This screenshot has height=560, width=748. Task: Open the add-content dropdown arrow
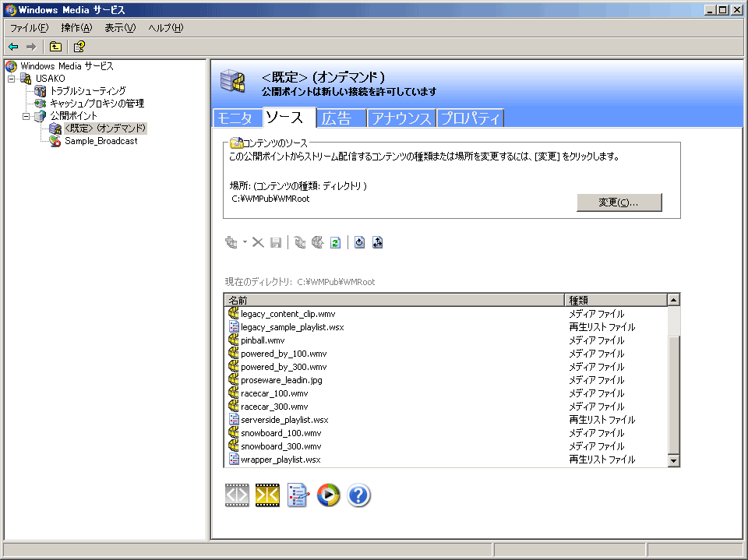pyautogui.click(x=245, y=242)
